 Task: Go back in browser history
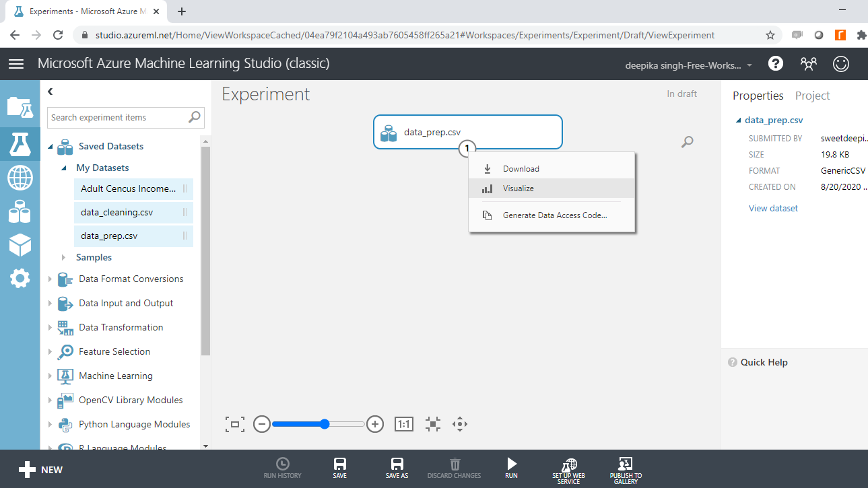15,35
